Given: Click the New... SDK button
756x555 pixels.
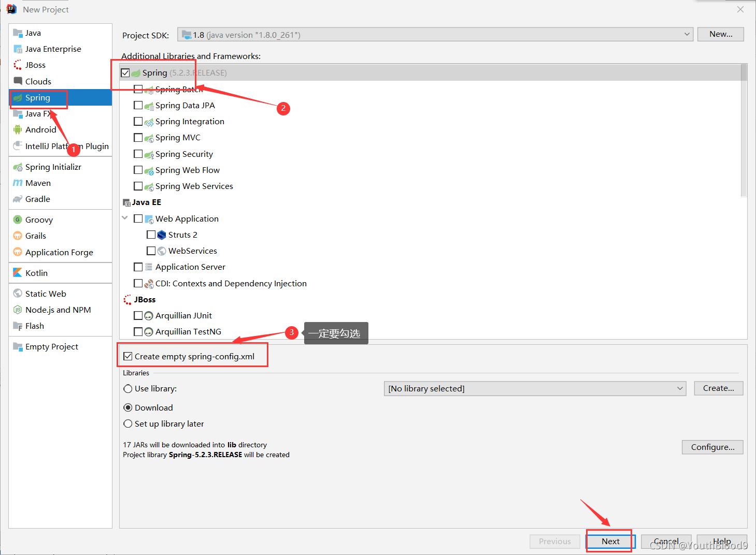Looking at the screenshot, I should (721, 34).
